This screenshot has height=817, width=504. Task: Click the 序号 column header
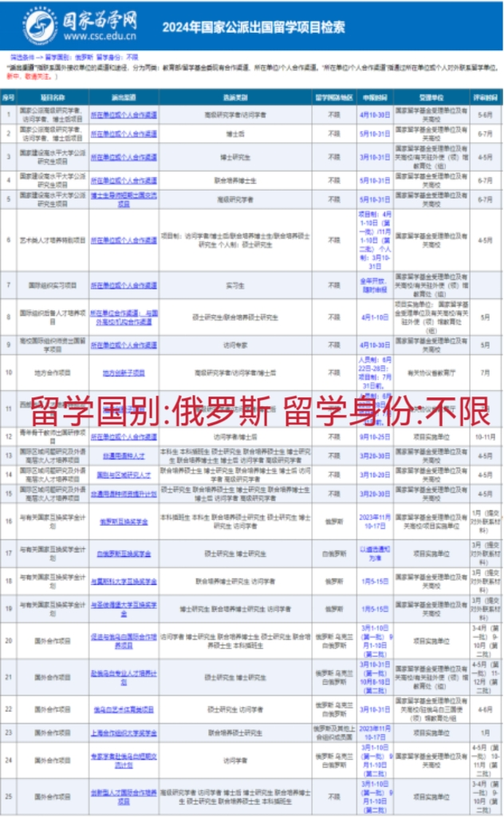(8, 97)
